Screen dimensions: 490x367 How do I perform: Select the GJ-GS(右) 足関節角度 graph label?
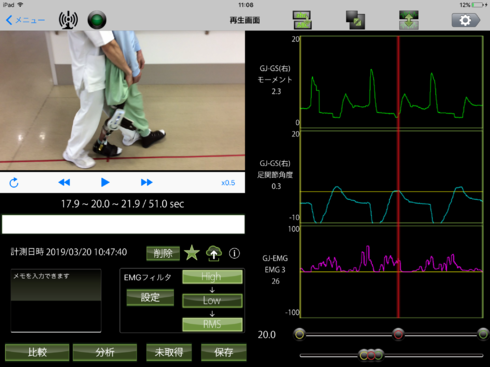(275, 175)
